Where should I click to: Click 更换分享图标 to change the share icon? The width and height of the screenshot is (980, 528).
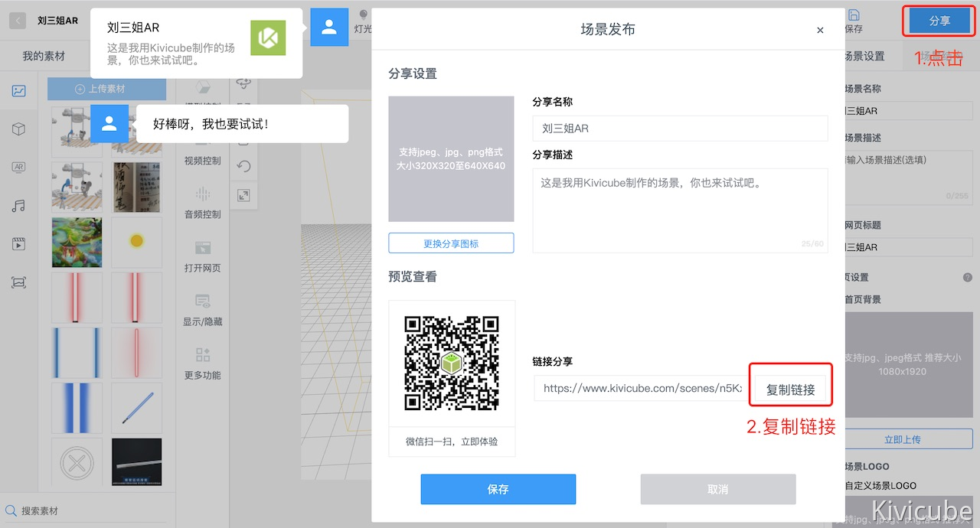click(451, 243)
